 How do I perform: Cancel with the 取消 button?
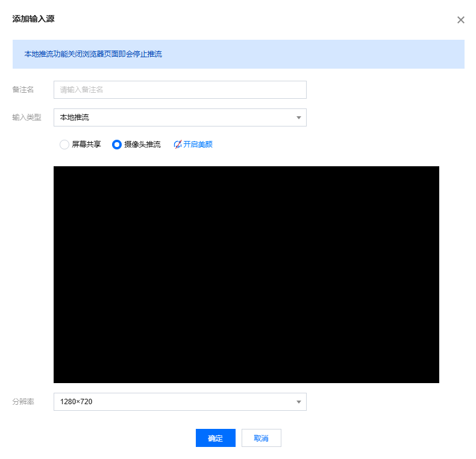point(261,438)
